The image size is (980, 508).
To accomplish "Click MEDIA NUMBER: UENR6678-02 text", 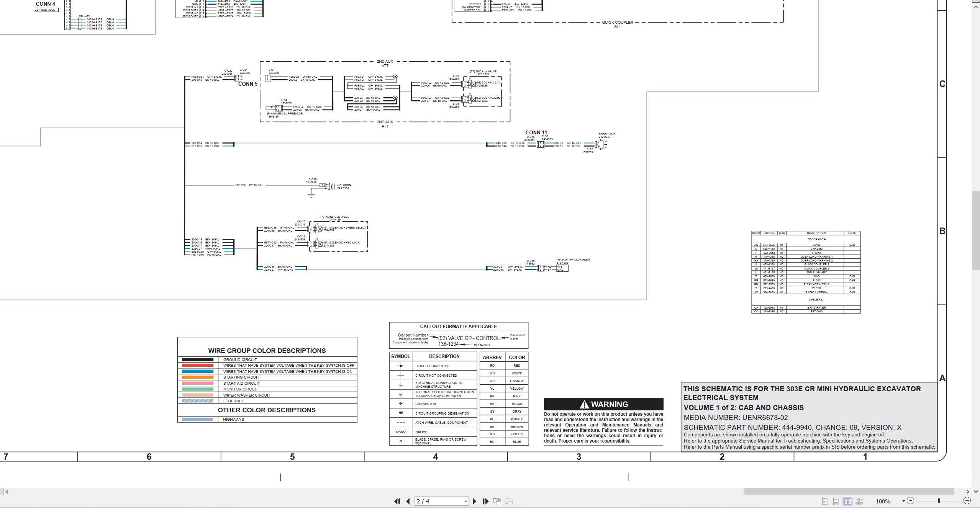I will (736, 418).
